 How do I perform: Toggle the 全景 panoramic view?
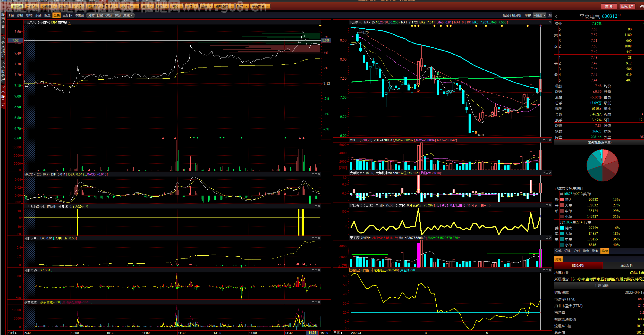point(57,15)
